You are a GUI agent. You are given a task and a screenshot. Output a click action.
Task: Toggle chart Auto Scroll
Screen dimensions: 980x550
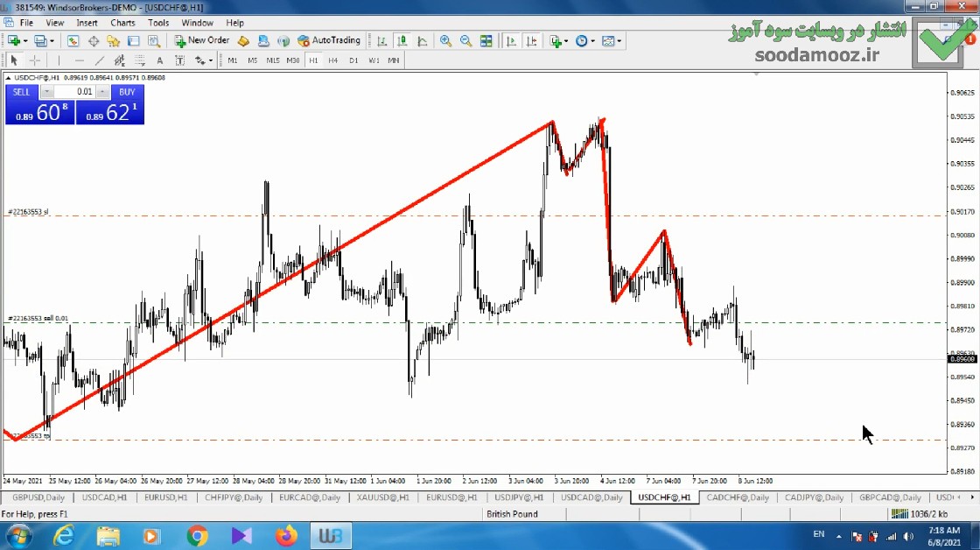tap(511, 40)
